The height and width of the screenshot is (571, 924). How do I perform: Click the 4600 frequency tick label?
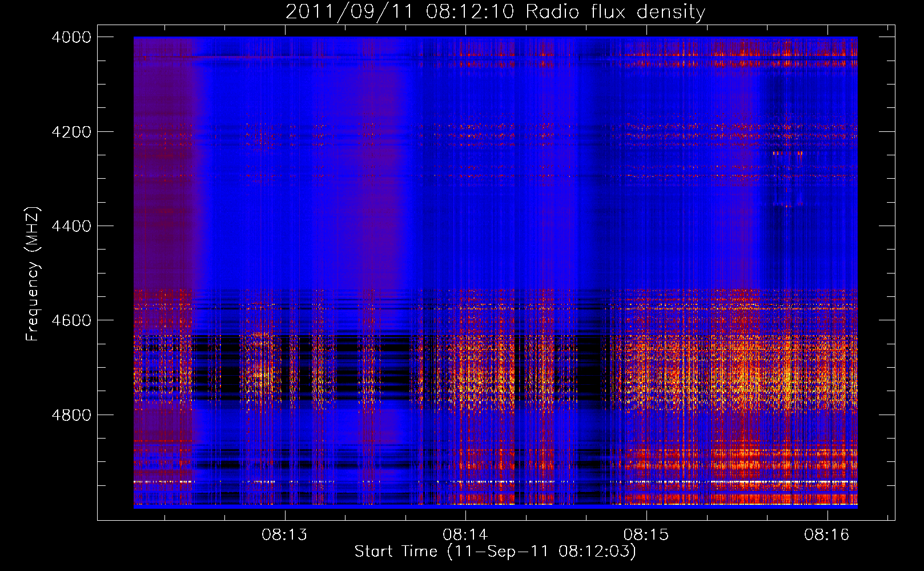pos(71,320)
